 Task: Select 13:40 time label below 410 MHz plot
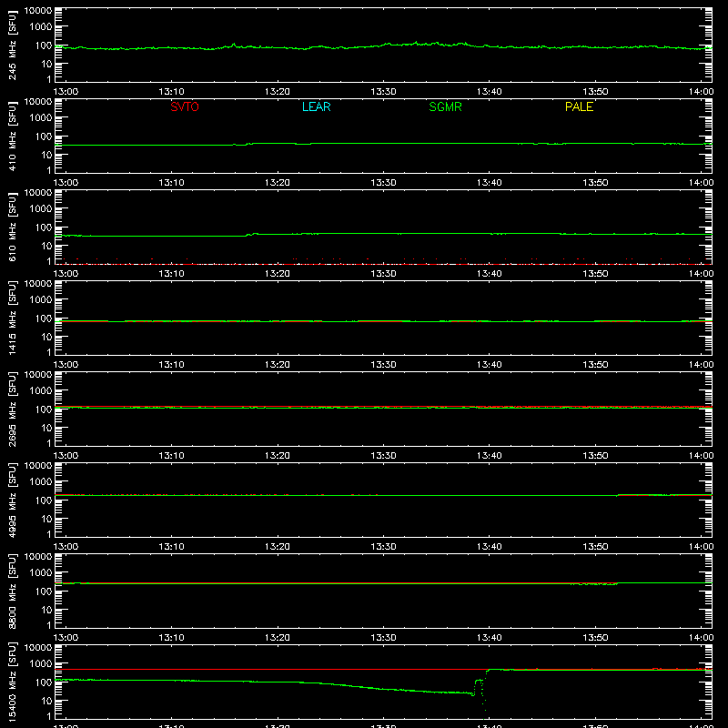click(x=490, y=183)
